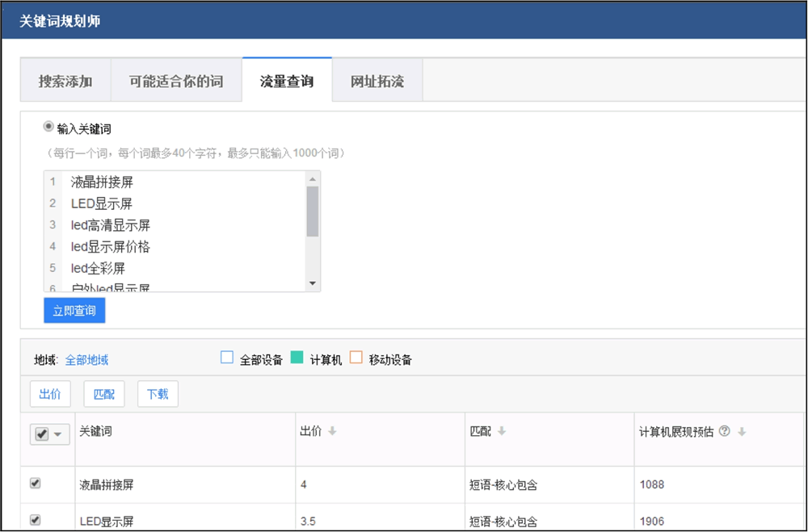Uncheck the 液晶拼接屏 row checkbox

(x=35, y=484)
